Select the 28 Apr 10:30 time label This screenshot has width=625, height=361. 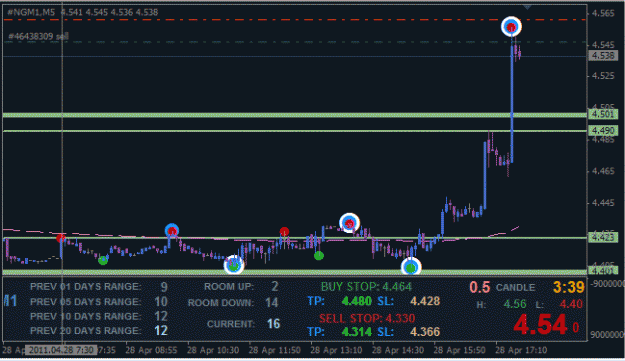coord(213,350)
